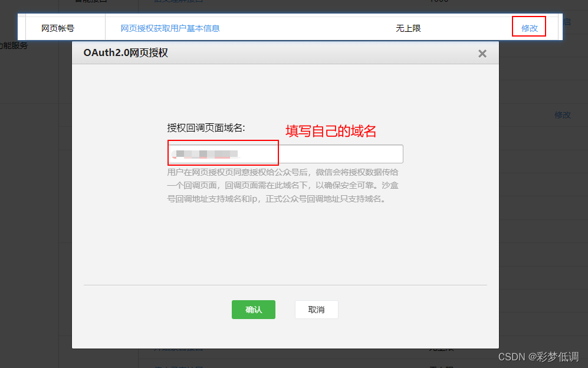Open 网页授权获取用户基本信息 link

170,28
